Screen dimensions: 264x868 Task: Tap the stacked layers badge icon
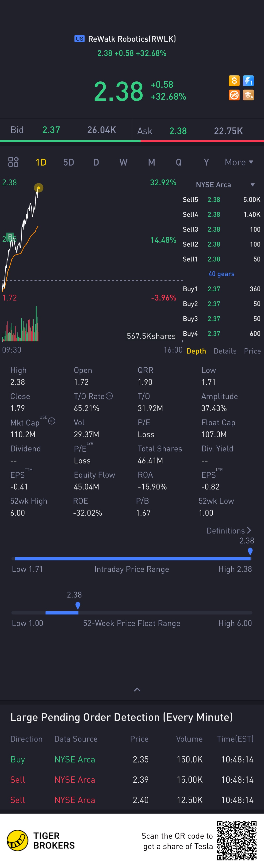249,95
